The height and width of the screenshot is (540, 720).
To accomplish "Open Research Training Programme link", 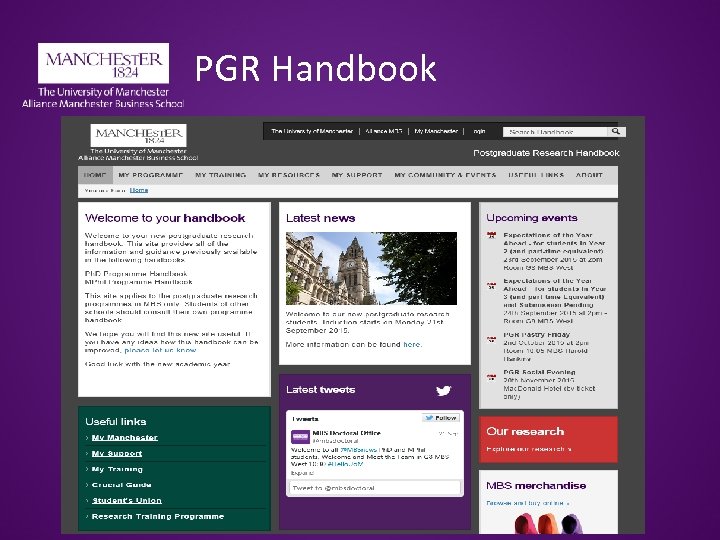I will tap(158, 517).
